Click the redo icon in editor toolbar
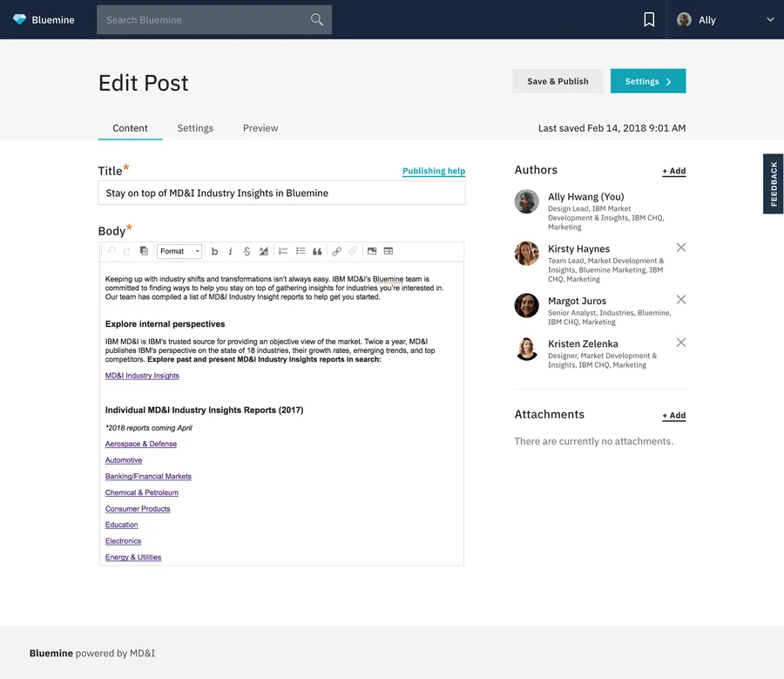 tap(127, 251)
